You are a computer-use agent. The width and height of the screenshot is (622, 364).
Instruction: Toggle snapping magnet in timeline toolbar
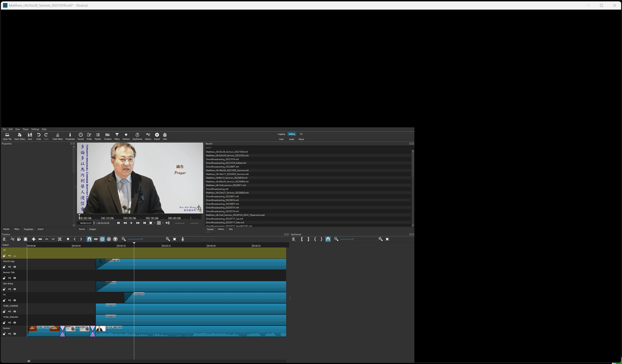[89, 239]
